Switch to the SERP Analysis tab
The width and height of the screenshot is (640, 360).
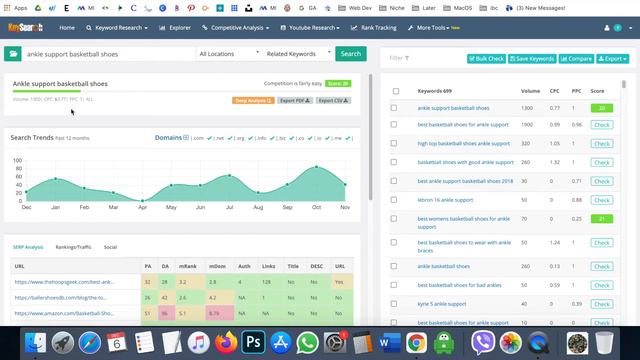point(28,247)
